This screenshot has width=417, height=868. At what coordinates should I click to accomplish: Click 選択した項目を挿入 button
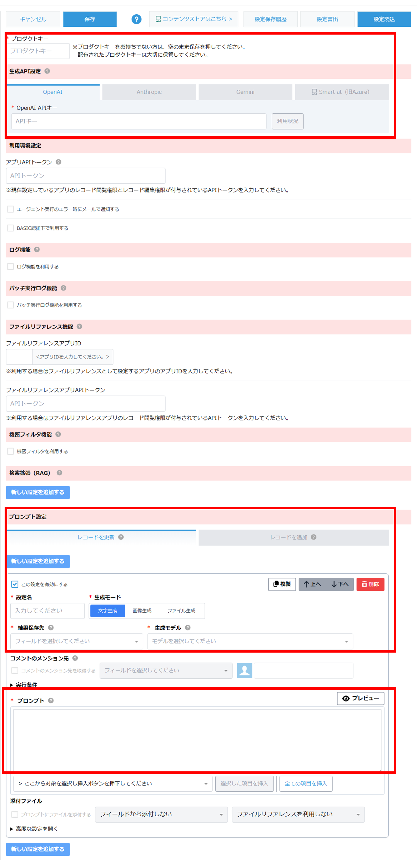(x=245, y=783)
